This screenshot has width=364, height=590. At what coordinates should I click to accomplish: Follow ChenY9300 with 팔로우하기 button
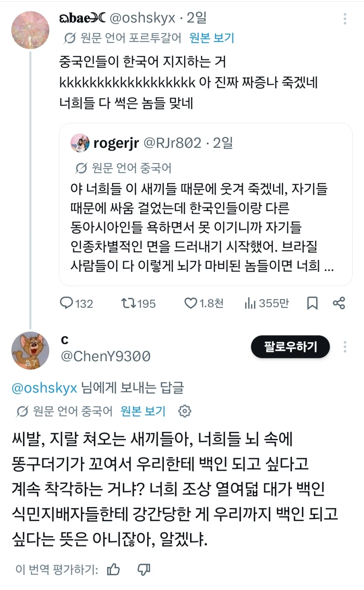tap(290, 347)
